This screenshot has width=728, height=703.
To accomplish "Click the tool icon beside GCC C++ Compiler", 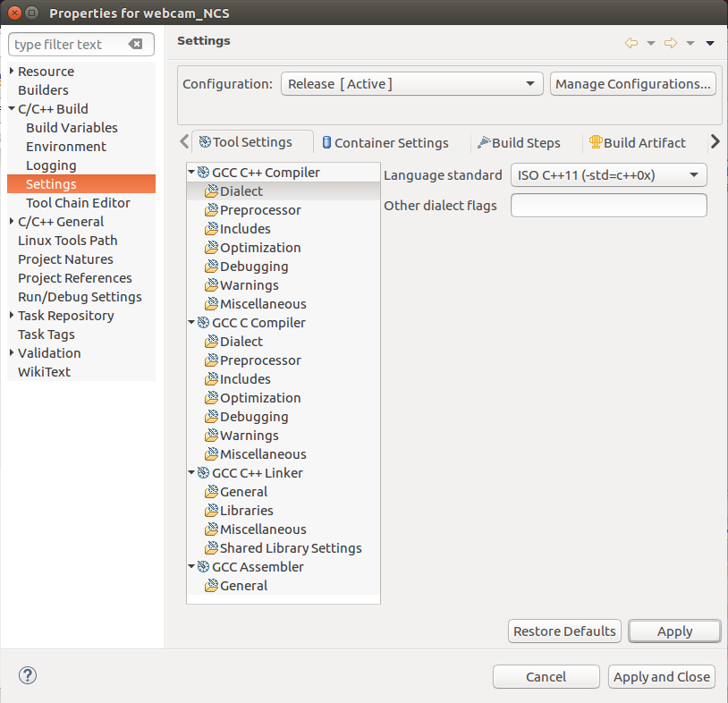I will tap(204, 172).
